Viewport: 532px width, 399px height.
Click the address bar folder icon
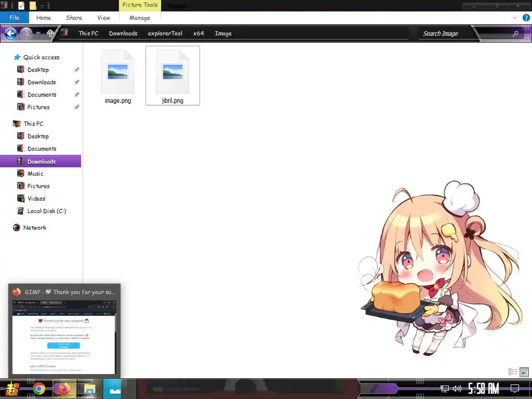tap(64, 33)
